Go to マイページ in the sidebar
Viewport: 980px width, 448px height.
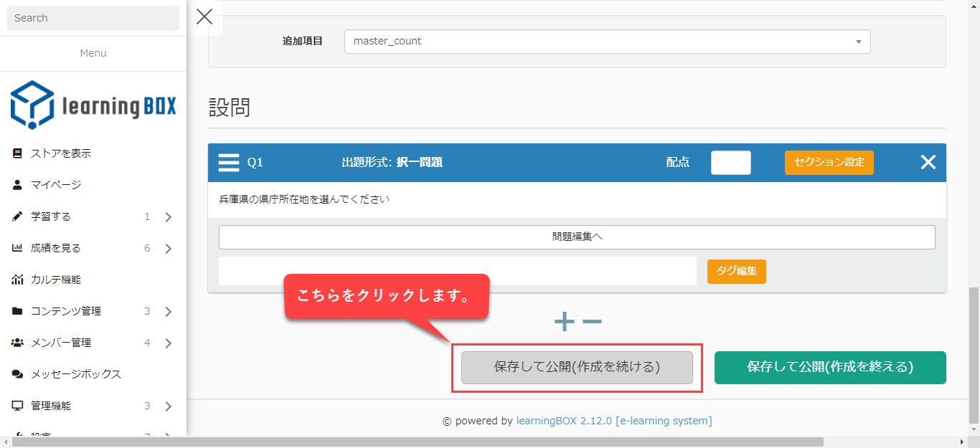click(x=56, y=185)
